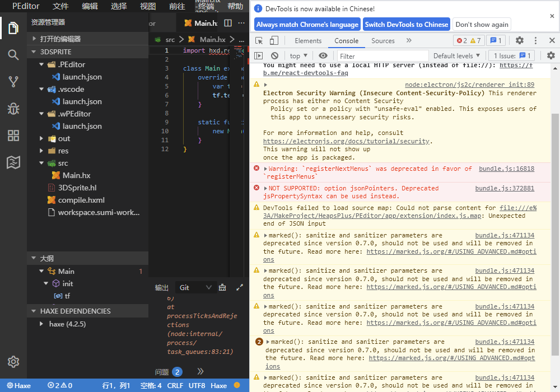Open the bundle.js:471134 link

(x=505, y=270)
